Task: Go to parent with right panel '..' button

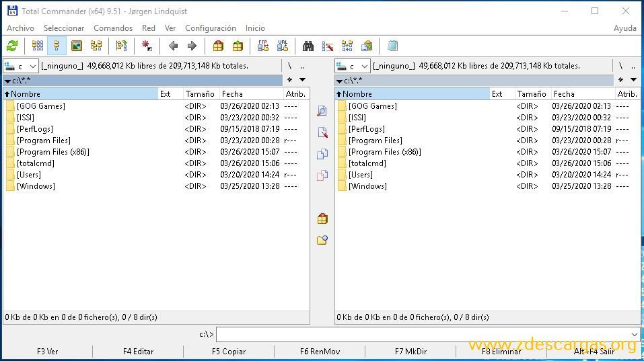Action: [x=633, y=66]
